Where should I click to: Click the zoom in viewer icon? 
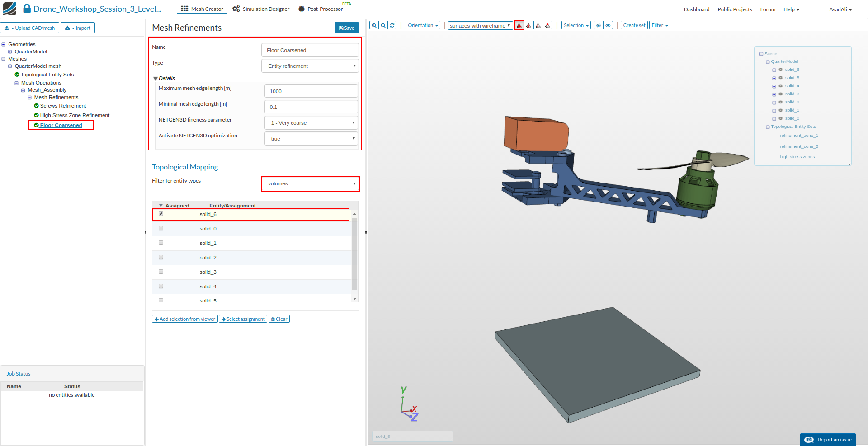(x=374, y=26)
